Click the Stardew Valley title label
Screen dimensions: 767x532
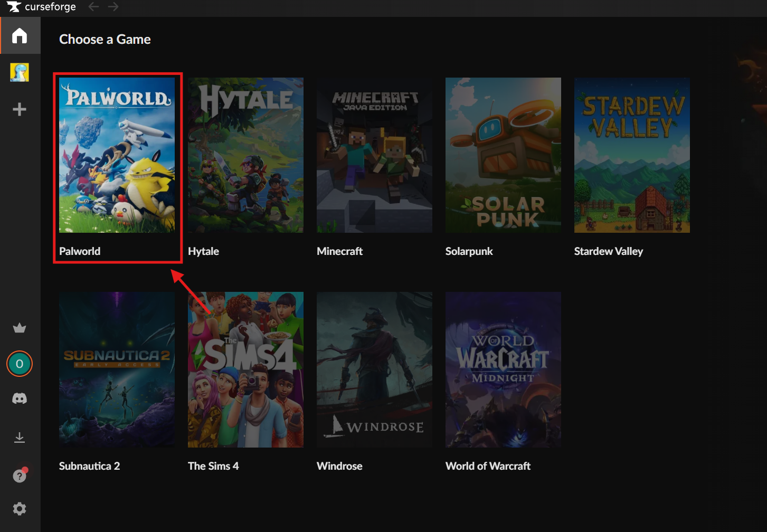coord(608,251)
